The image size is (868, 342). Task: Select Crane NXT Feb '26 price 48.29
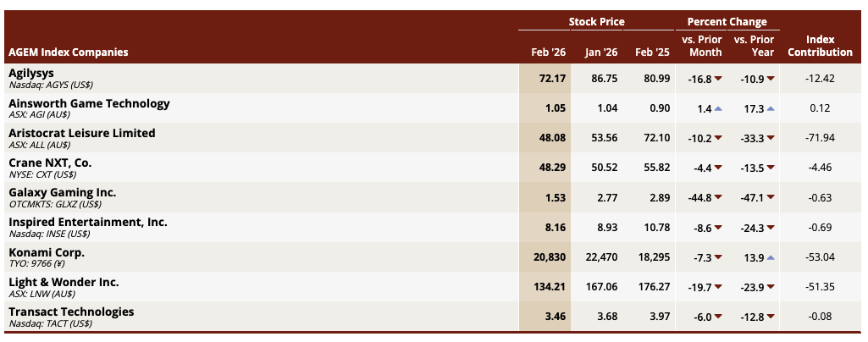point(552,168)
